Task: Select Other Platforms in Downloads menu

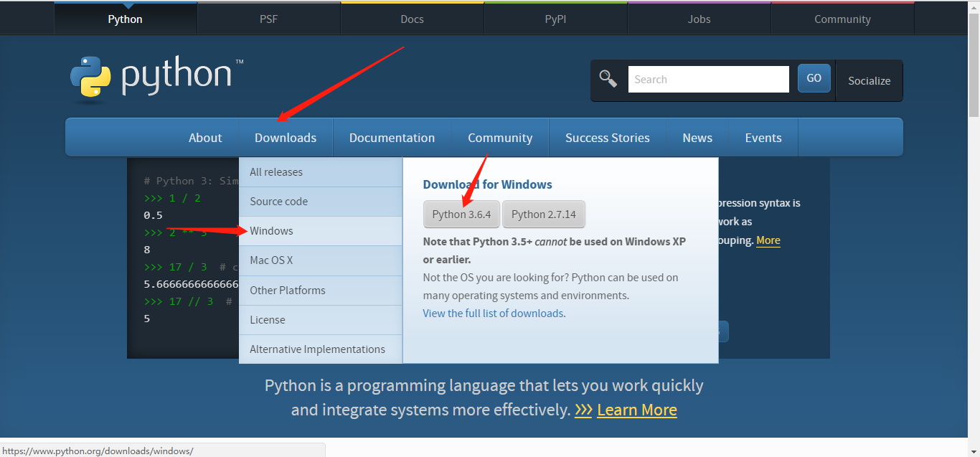Action: pyautogui.click(x=321, y=291)
